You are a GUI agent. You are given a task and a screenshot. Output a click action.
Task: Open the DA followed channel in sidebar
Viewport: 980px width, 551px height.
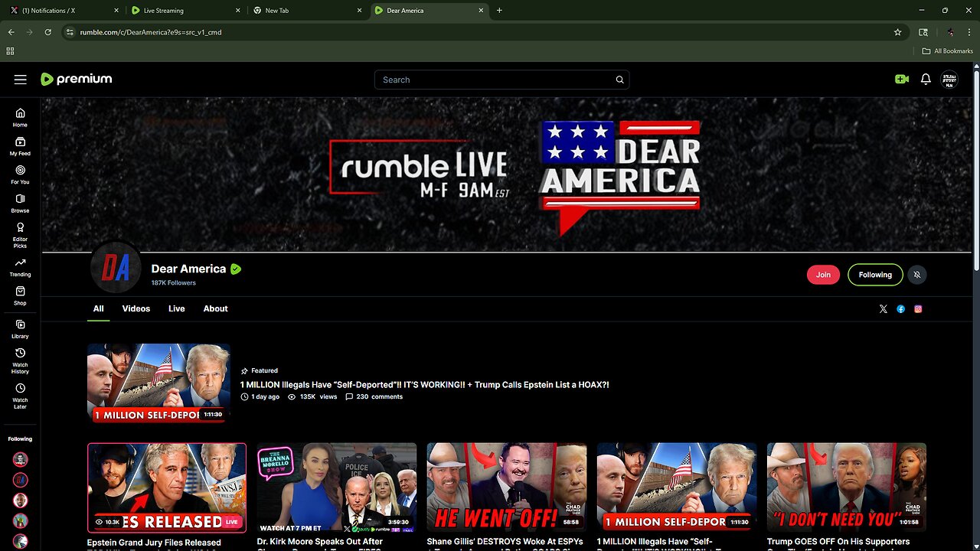click(x=21, y=480)
